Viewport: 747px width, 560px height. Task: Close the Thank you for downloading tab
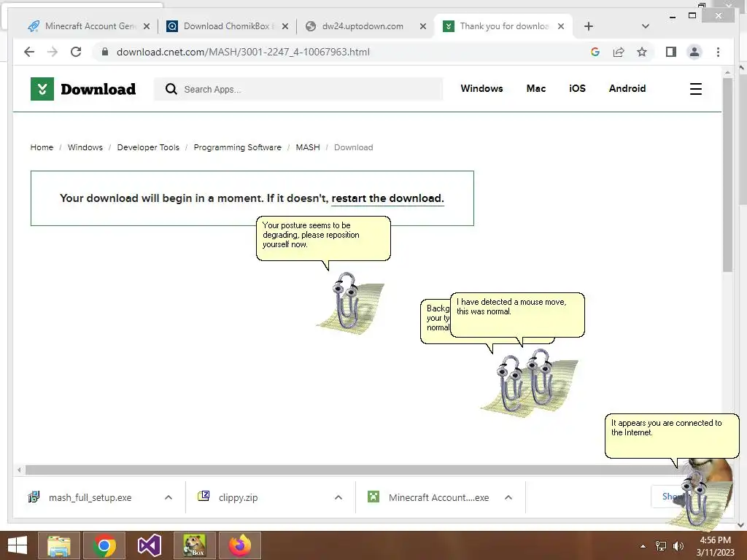click(561, 26)
